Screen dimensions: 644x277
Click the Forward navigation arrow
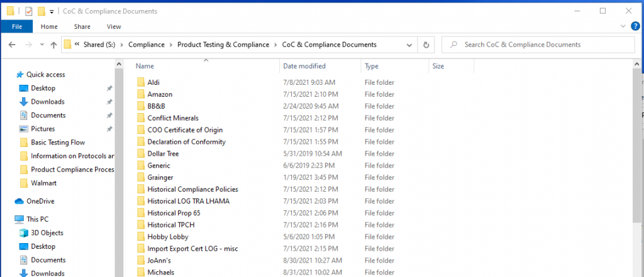[x=28, y=45]
